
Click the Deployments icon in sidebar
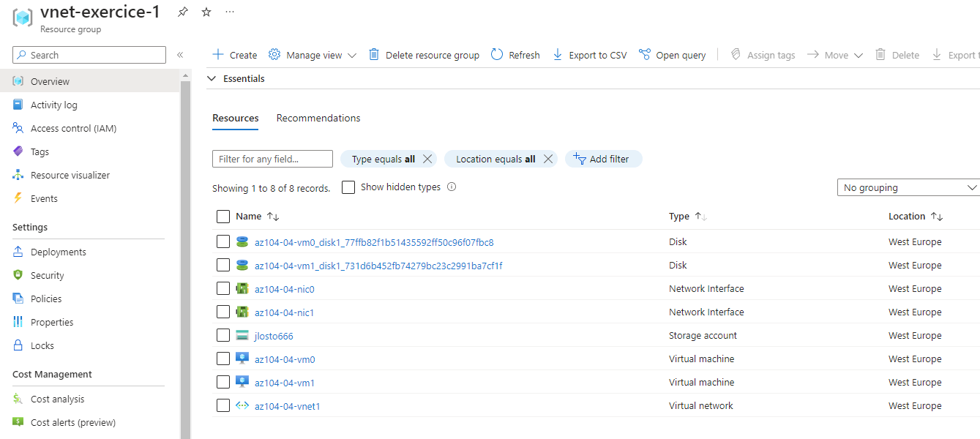coord(18,252)
